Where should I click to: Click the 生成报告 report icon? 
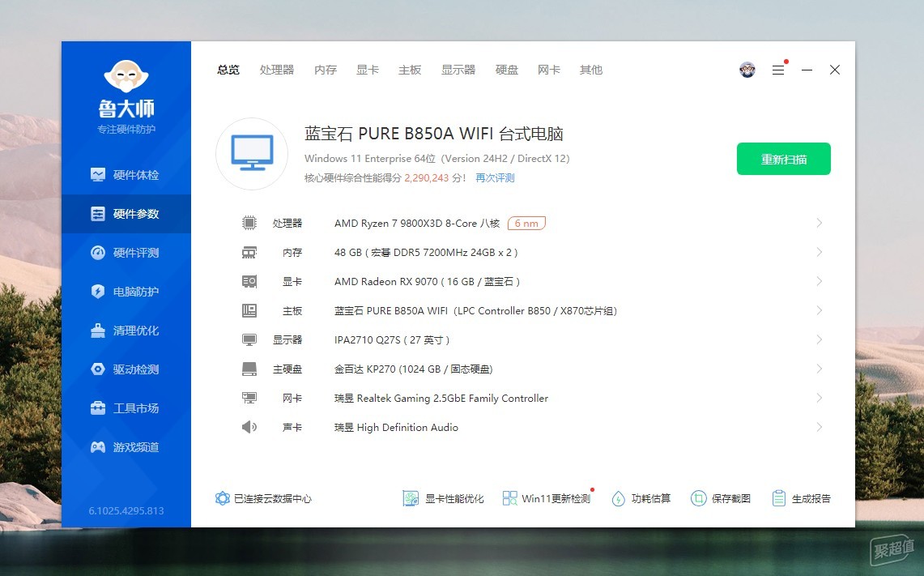click(x=778, y=498)
